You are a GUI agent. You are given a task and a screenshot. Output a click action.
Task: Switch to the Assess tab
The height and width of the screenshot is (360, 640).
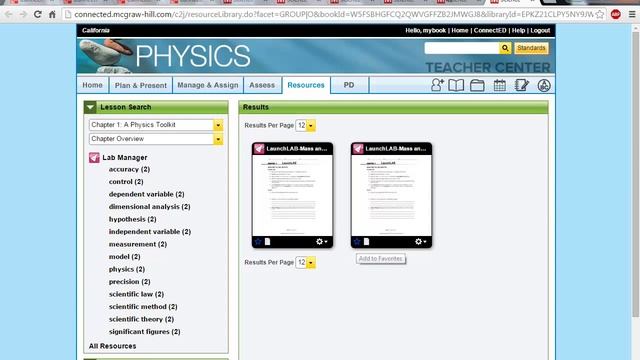coord(262,85)
